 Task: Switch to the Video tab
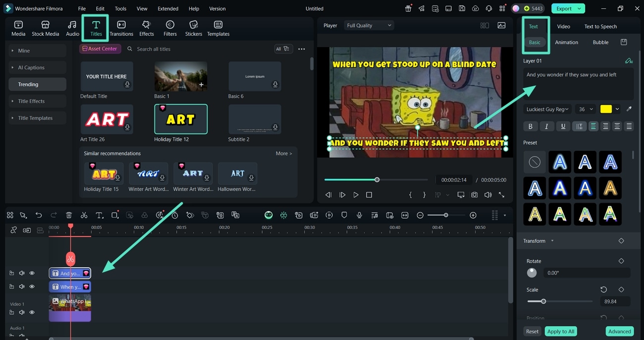pos(563,26)
